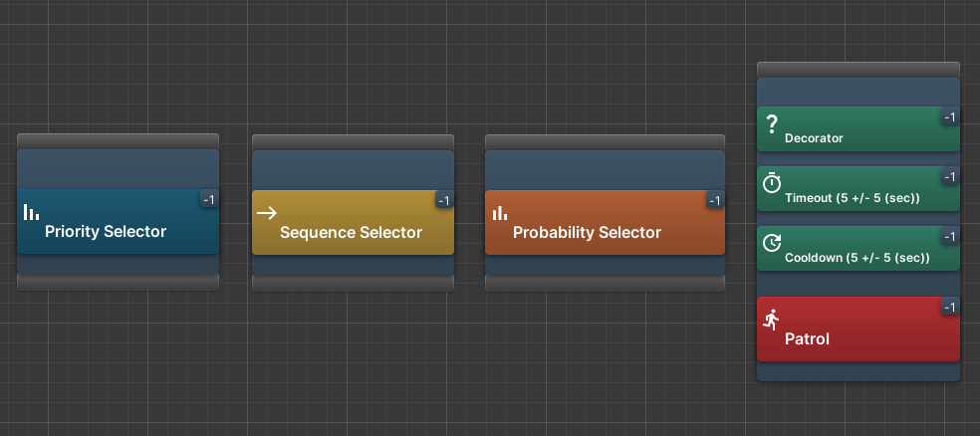980x436 pixels.
Task: Click the Cooldown clock icon
Action: (771, 242)
